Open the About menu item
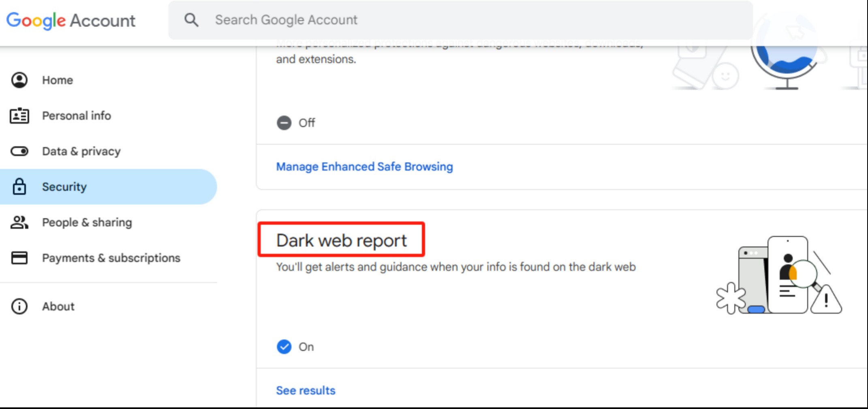The height and width of the screenshot is (409, 868). coord(58,307)
